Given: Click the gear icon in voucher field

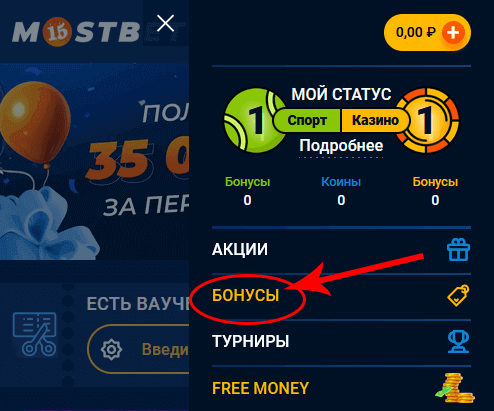Looking at the screenshot, I should 111,349.
